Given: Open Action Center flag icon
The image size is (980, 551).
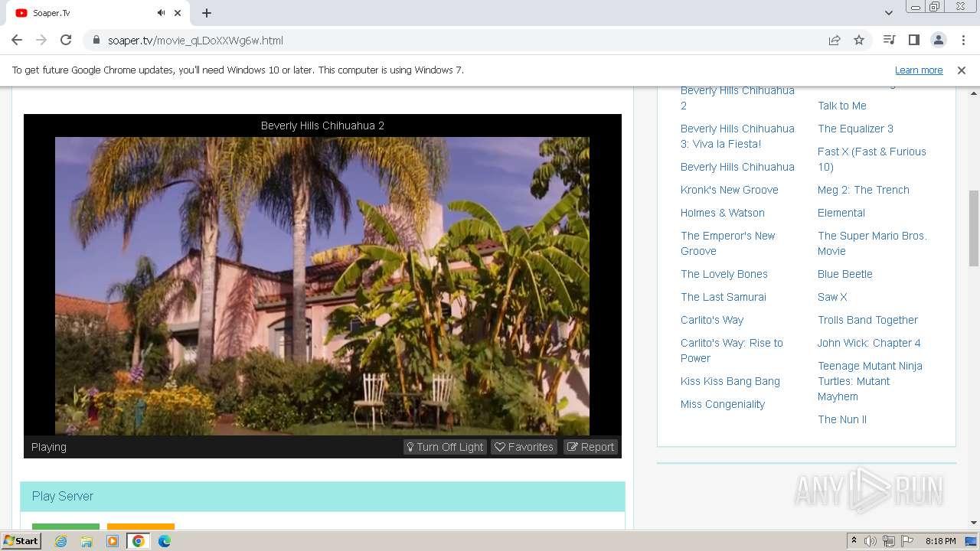Looking at the screenshot, I should click(x=907, y=541).
